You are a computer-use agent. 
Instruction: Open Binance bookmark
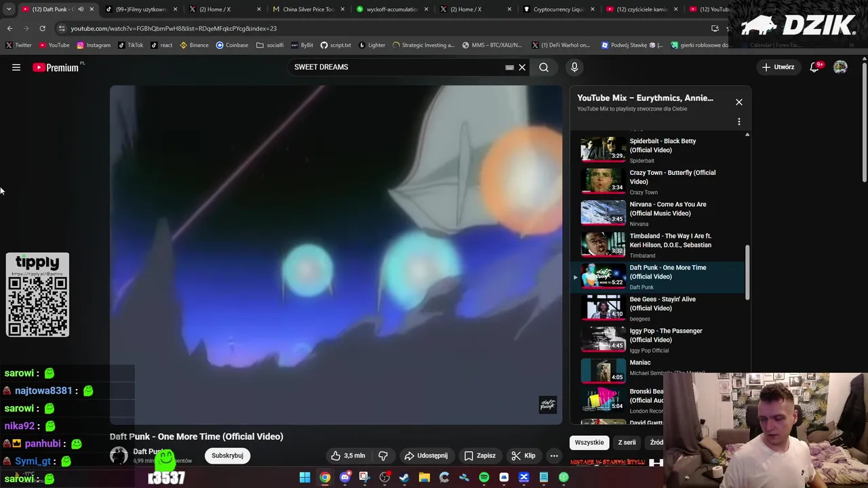194,45
